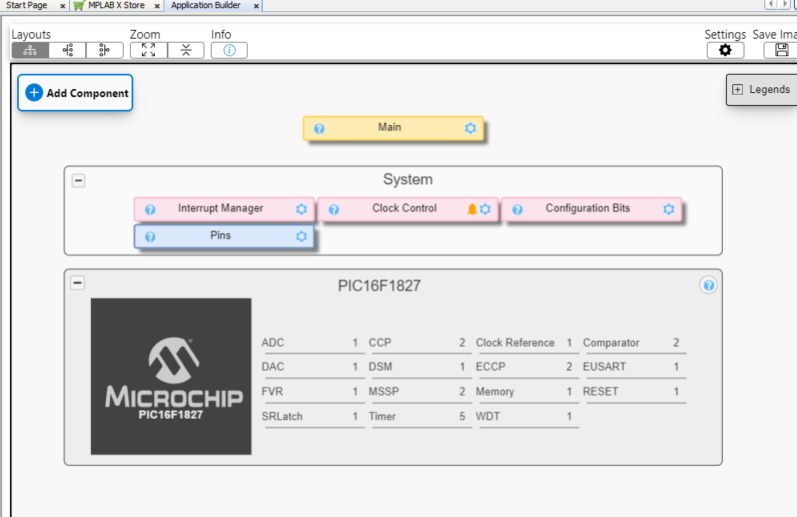Click the ADC peripheral entry
This screenshot has height=517, width=797.
[311, 343]
